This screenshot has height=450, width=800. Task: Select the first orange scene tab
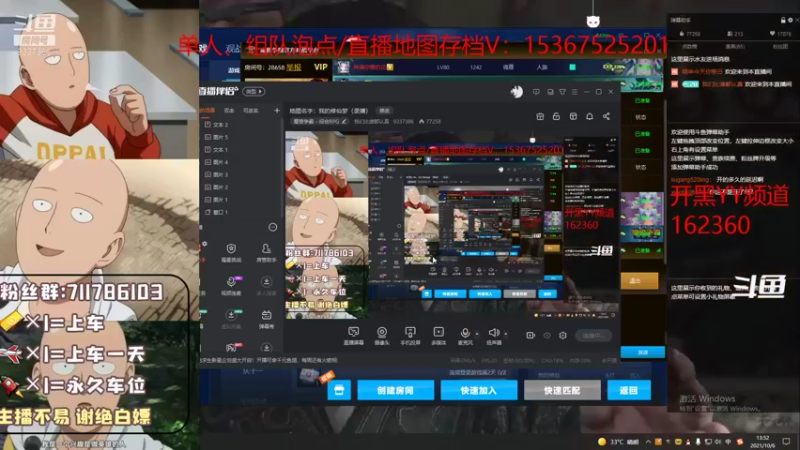pos(207,110)
